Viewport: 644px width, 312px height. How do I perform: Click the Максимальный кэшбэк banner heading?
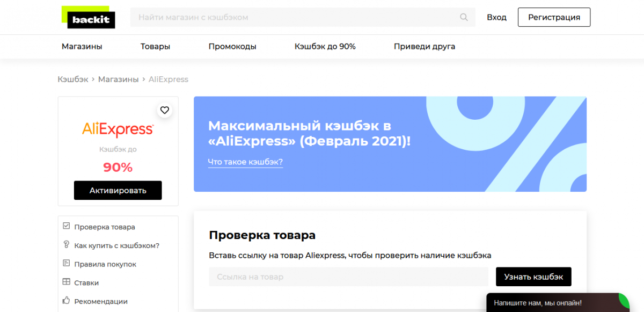pos(310,133)
